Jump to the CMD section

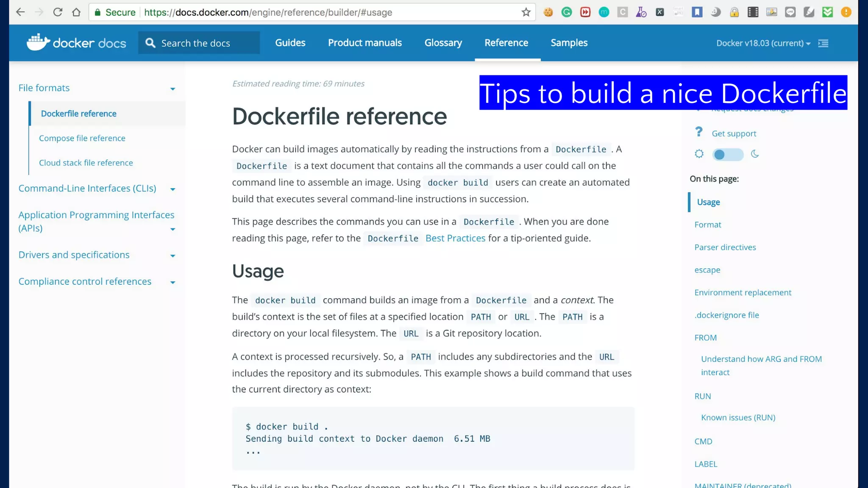pos(703,441)
